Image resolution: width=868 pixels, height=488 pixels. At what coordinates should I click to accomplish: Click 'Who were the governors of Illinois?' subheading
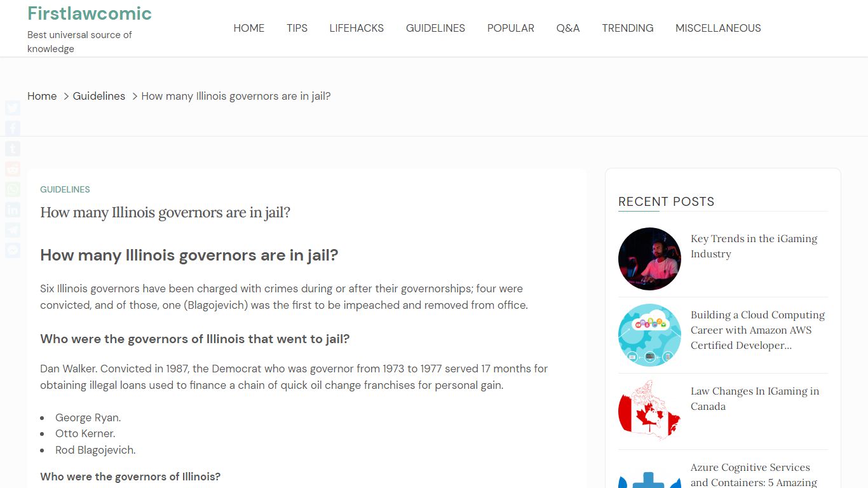point(130,477)
